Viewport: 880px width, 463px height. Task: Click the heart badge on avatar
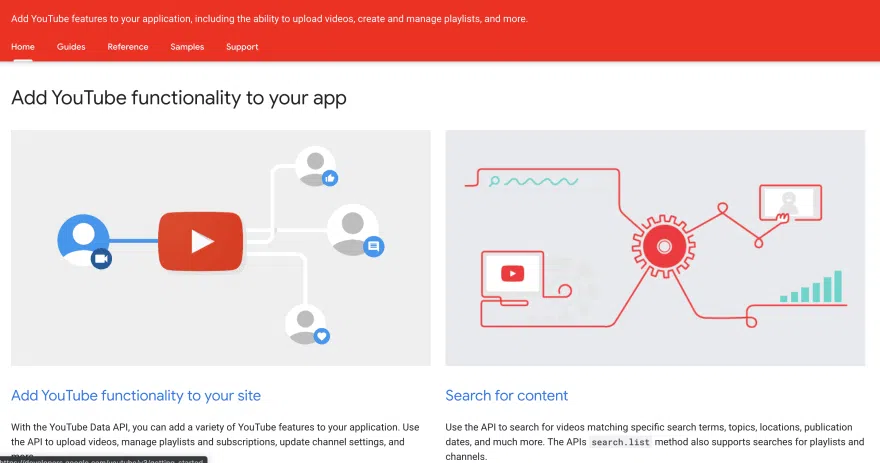(x=322, y=336)
